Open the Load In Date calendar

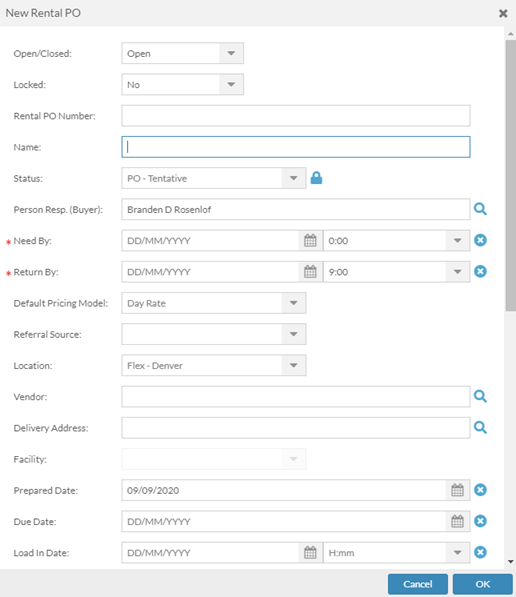click(310, 552)
